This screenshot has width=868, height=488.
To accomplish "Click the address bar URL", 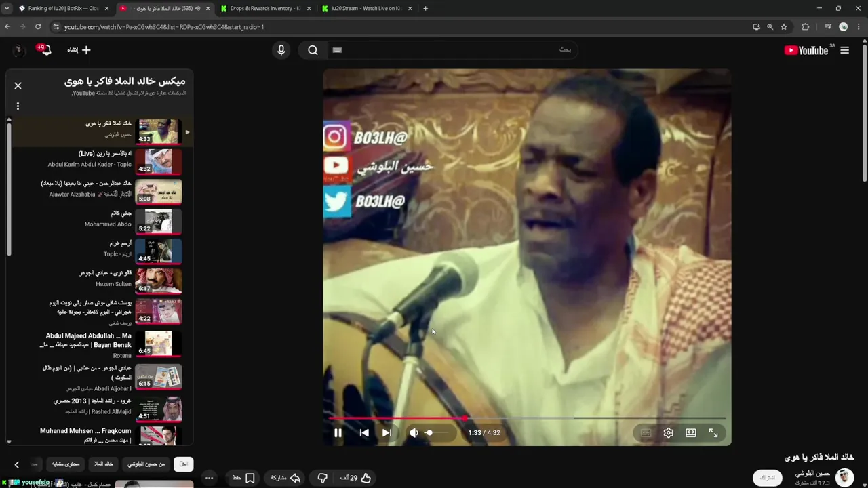I will (164, 27).
